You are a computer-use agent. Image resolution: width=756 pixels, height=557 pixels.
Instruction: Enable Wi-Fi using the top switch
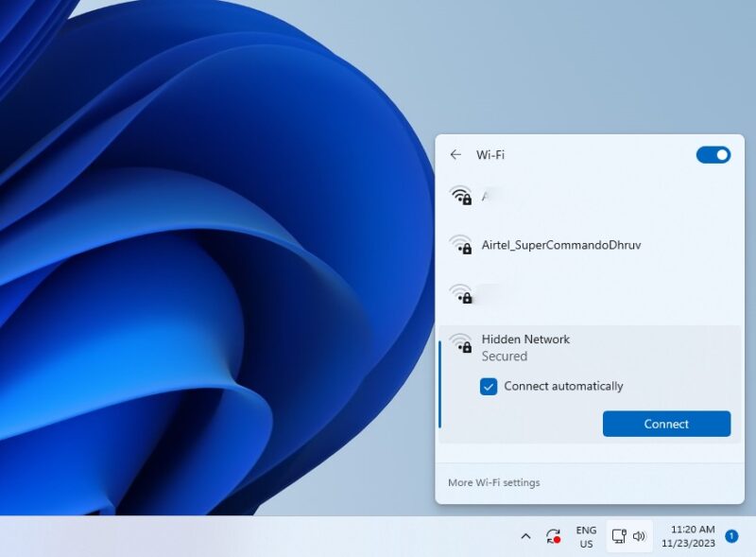[x=713, y=154]
